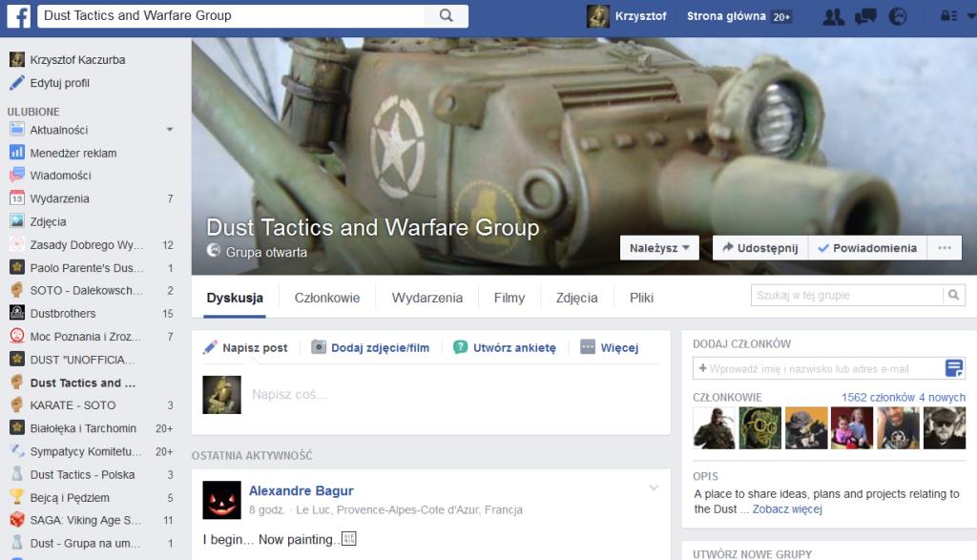Screen dimensions: 977x560
Task: Click the contact import icon in add members field
Action: [954, 368]
